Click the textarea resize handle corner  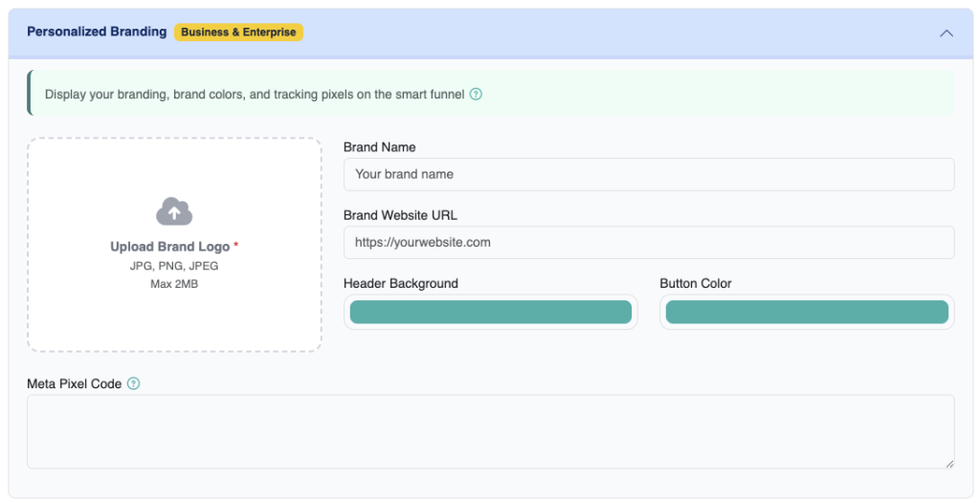point(948,463)
